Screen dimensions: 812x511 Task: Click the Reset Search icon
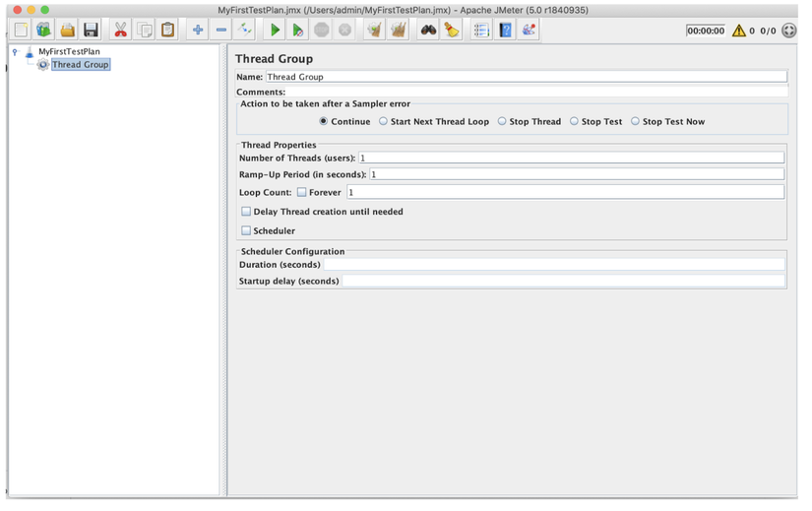point(452,31)
